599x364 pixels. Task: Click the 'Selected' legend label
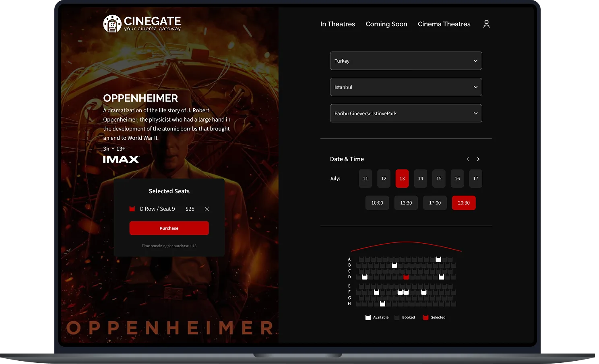438,317
